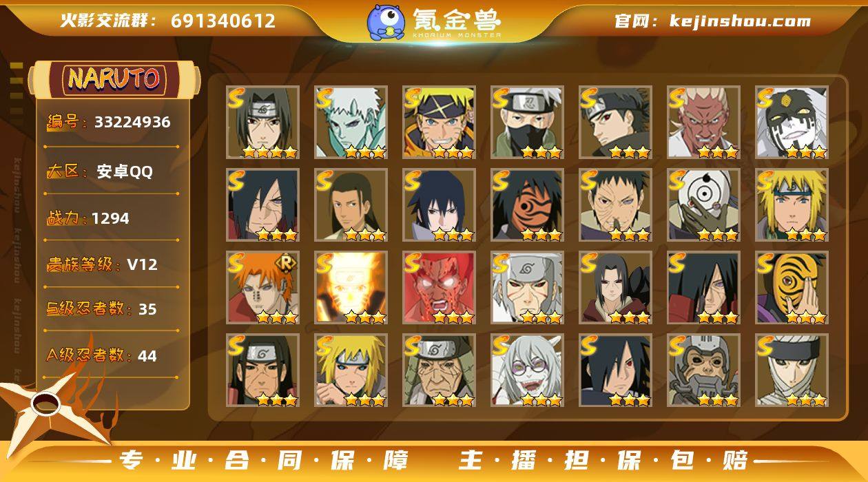Select the bandaged-face ninja in last slot
Viewport: 868px width, 482px height.
pyautogui.click(x=792, y=370)
